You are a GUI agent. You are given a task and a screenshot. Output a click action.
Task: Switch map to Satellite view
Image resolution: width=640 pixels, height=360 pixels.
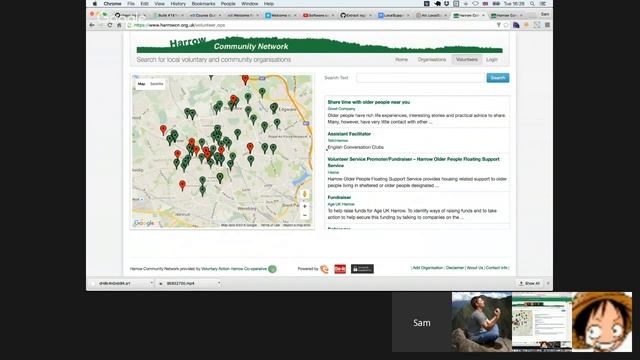[x=156, y=84]
